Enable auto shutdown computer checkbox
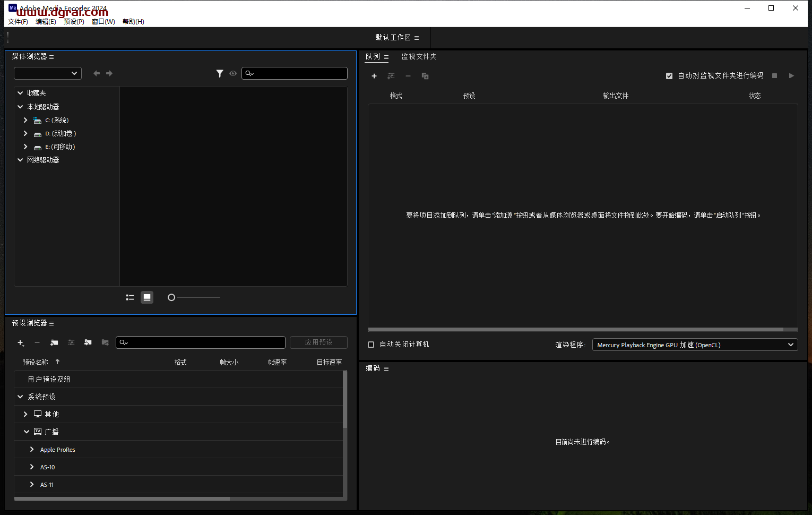This screenshot has height=515, width=812. click(371, 345)
